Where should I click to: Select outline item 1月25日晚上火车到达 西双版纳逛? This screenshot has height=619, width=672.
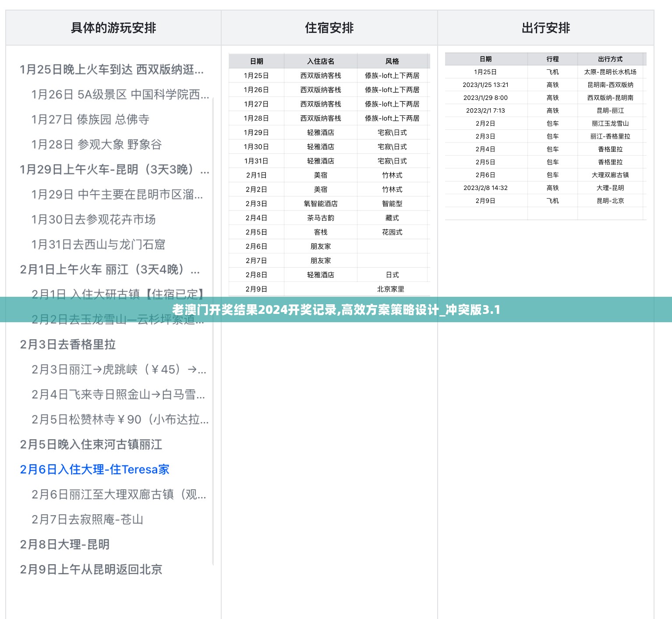point(112,69)
